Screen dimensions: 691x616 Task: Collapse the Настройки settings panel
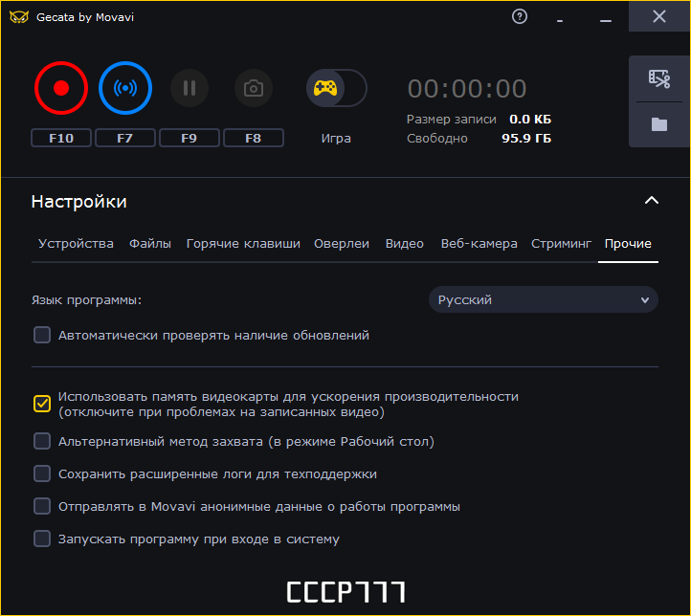(x=652, y=201)
